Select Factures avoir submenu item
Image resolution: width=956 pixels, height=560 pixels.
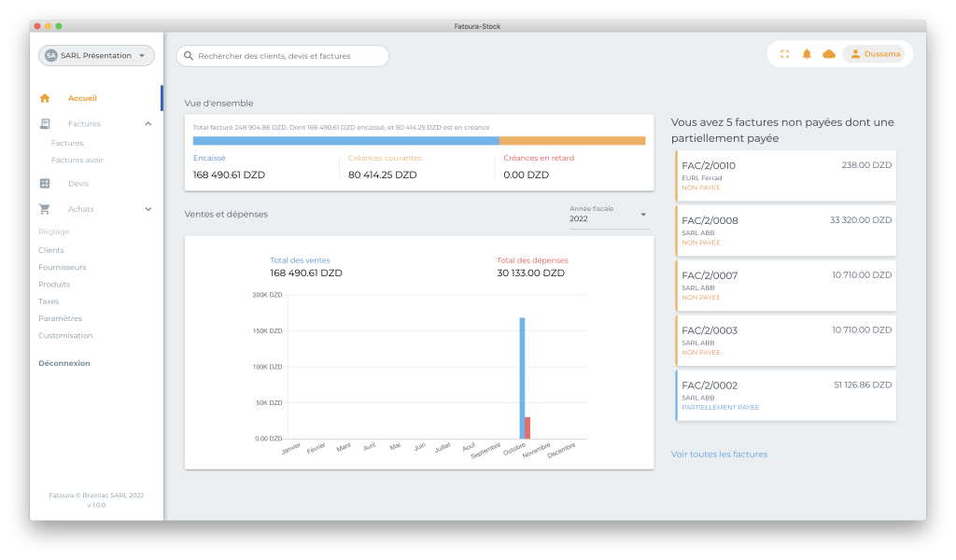click(x=77, y=161)
